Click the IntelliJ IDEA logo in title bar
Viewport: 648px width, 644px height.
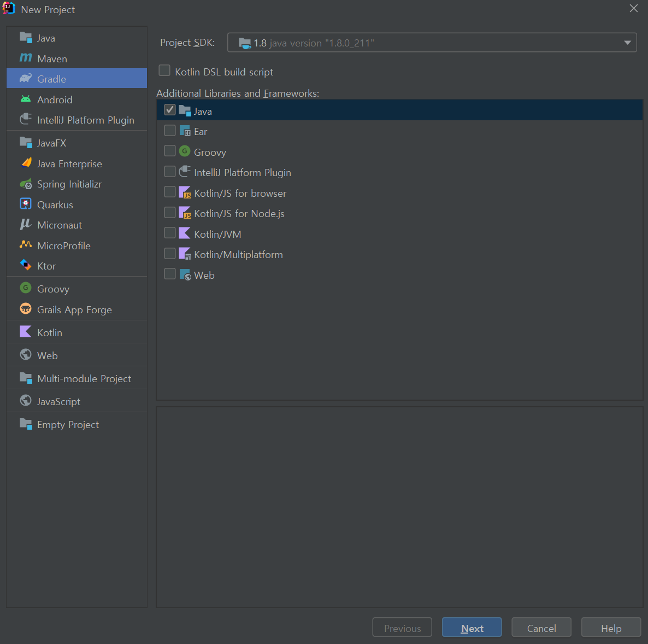(9, 8)
